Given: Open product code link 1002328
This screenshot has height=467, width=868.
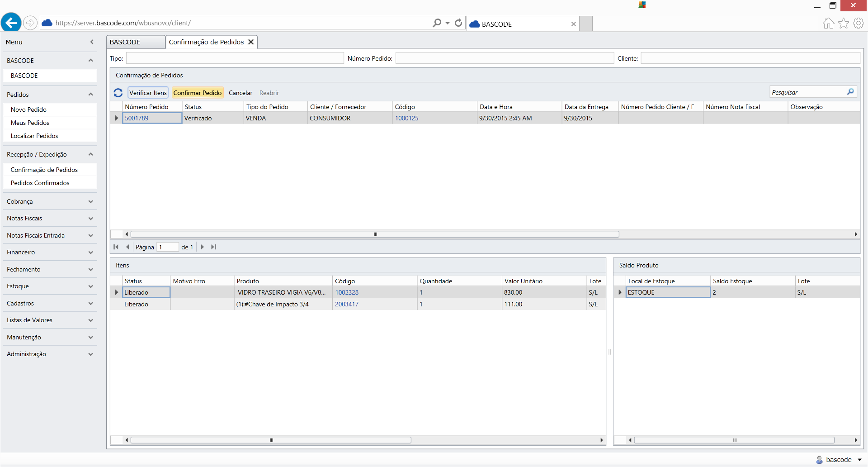Looking at the screenshot, I should tap(347, 292).
